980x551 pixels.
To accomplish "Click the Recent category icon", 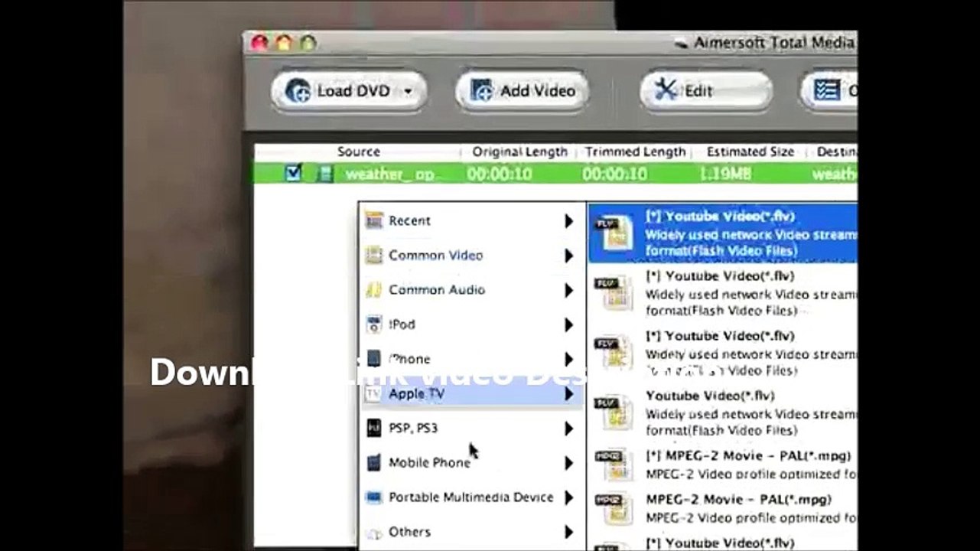I will (x=373, y=220).
